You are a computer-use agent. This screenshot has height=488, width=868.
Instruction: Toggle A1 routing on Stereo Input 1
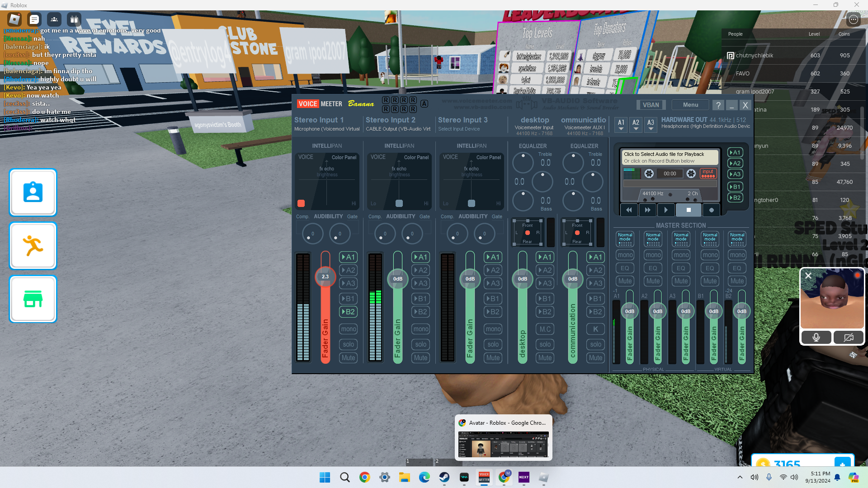point(348,257)
